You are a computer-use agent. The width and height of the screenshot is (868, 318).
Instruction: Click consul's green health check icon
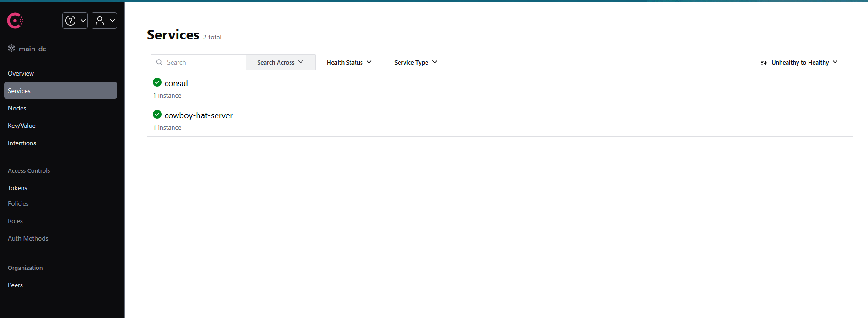[x=157, y=82]
